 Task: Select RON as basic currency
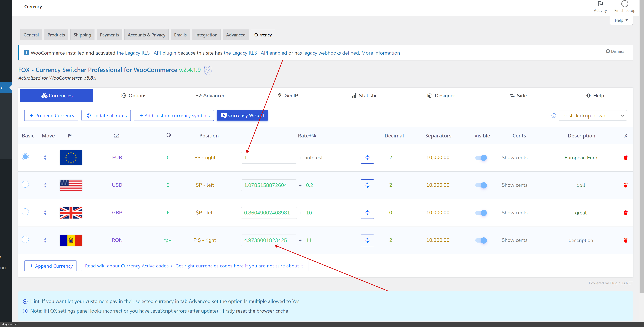[x=25, y=239]
